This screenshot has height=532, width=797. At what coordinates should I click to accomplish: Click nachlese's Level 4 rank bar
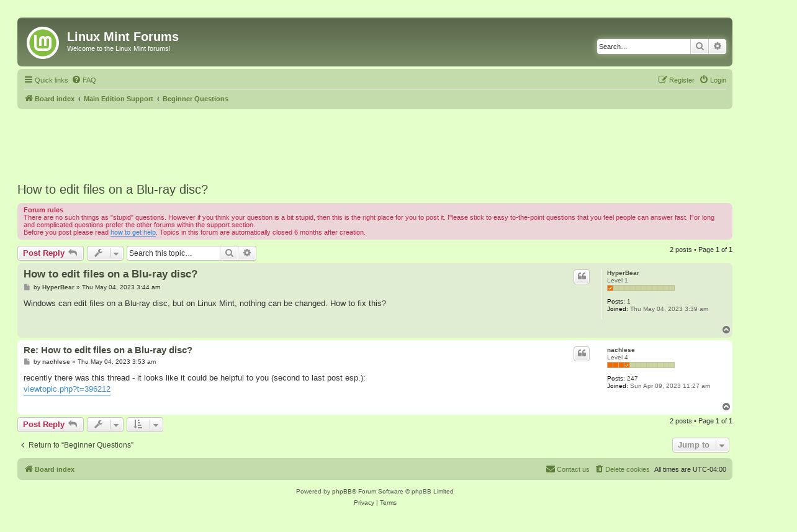pos(641,365)
